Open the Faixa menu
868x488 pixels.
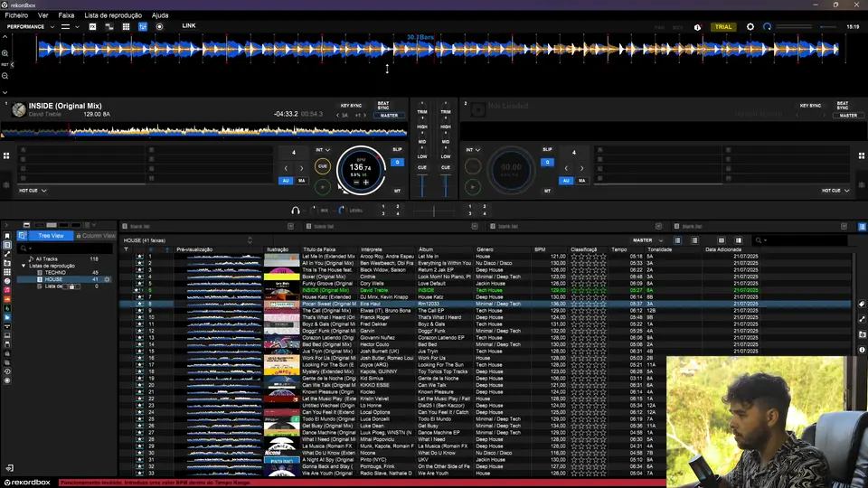click(66, 15)
